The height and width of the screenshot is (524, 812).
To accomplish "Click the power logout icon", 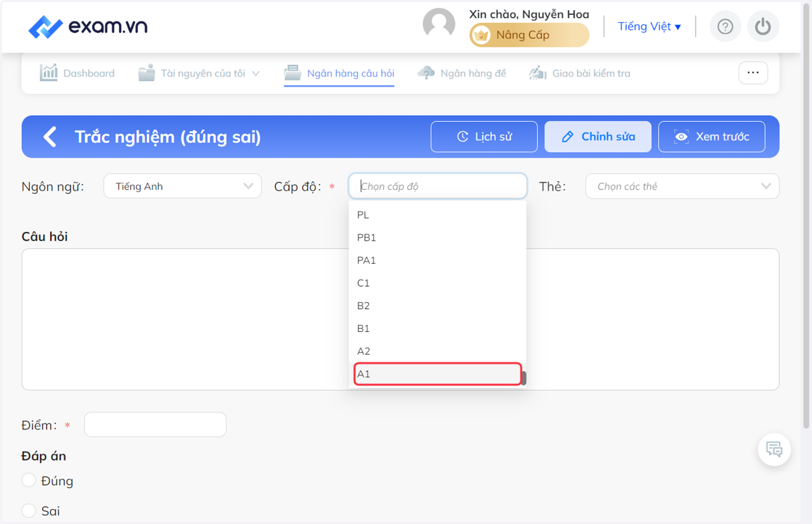I will click(x=763, y=27).
